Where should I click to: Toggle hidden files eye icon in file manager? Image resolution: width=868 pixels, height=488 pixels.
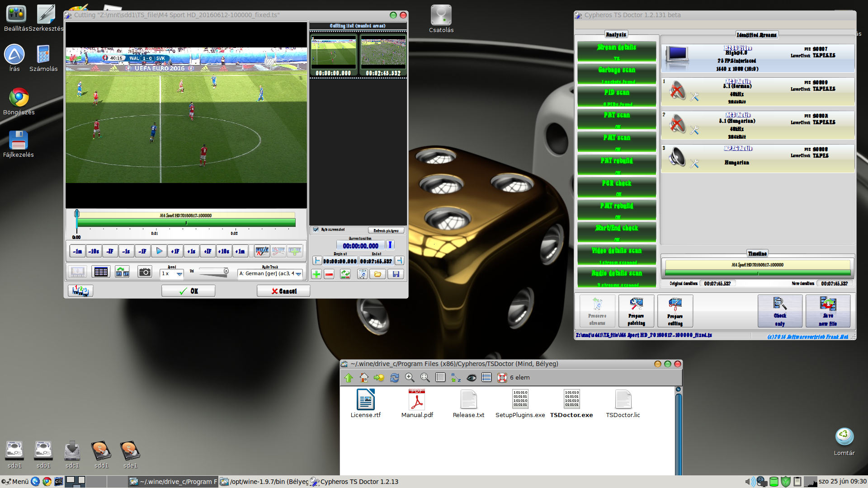click(472, 378)
